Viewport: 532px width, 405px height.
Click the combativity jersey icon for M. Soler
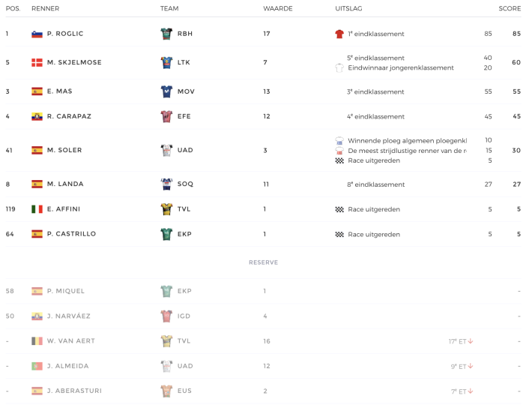339,151
